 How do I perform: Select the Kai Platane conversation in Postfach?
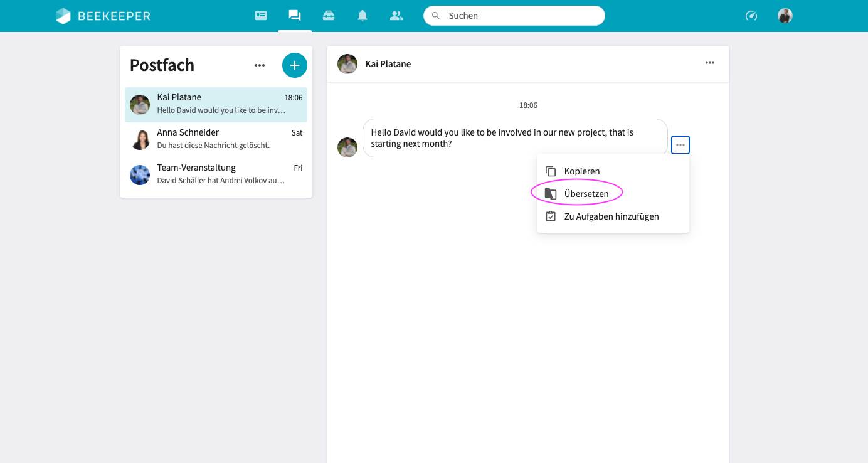coord(216,104)
